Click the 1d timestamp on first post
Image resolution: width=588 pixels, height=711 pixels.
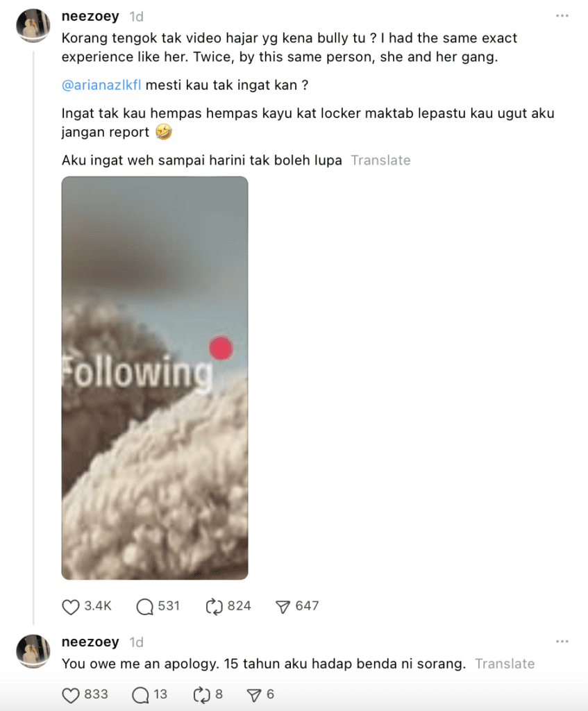click(x=137, y=17)
